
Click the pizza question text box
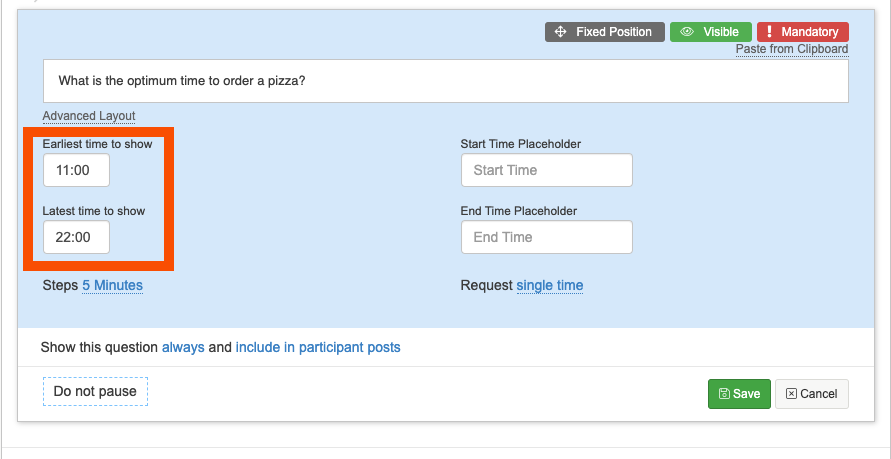click(x=445, y=81)
